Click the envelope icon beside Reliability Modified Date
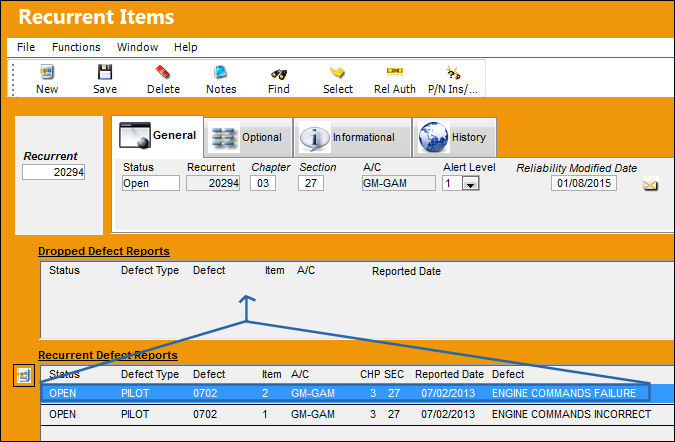The height and width of the screenshot is (442, 675). coord(650,185)
